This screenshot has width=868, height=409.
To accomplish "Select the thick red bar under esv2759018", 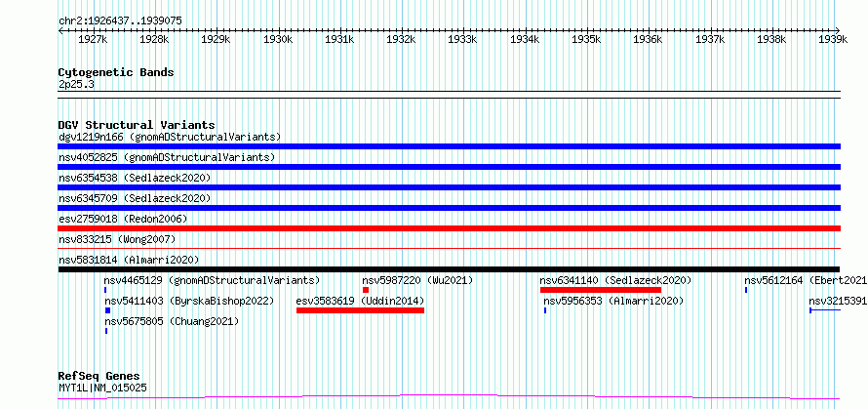I will tap(449, 228).
